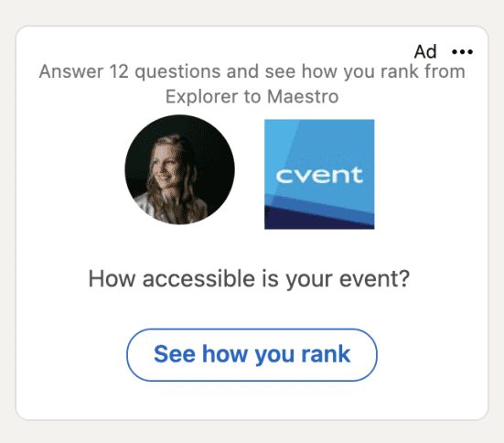
Task: Click empty card space below the rank button
Action: point(252,401)
